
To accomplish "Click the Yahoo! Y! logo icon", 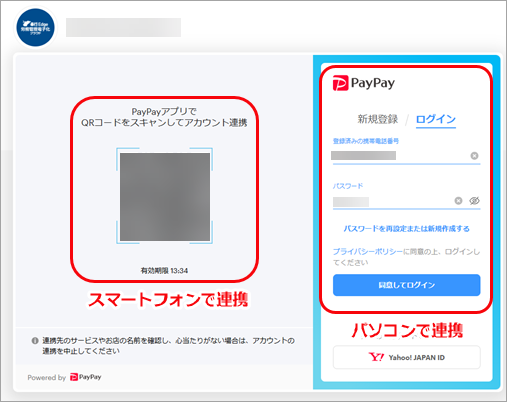I will pos(376,357).
